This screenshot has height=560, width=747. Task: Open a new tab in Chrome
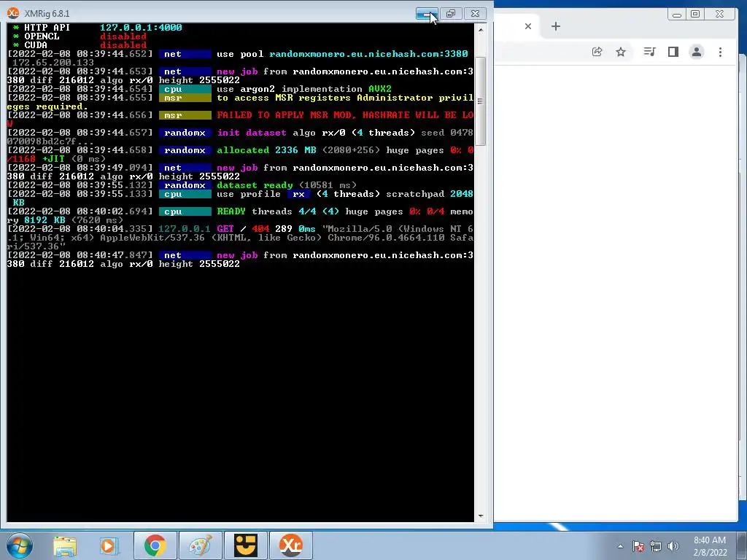[555, 26]
